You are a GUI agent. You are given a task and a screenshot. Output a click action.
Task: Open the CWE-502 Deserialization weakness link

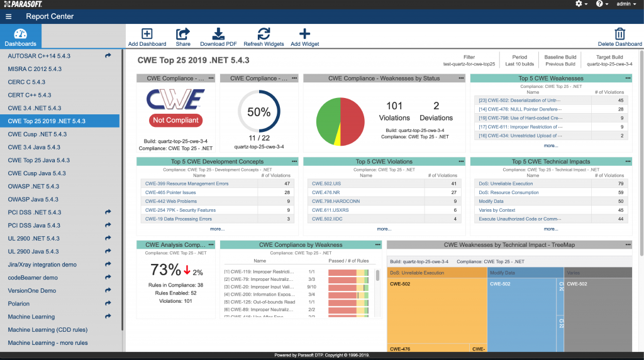point(519,100)
